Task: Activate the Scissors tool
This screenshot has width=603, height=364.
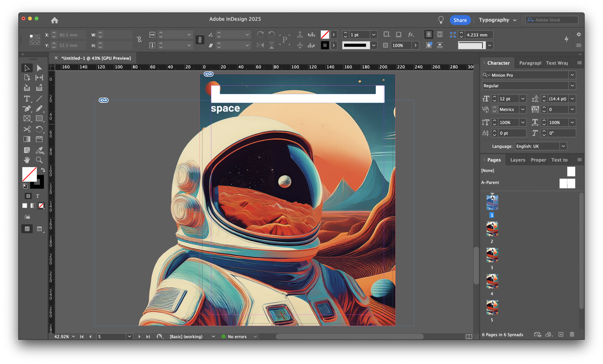Action: 27,129
